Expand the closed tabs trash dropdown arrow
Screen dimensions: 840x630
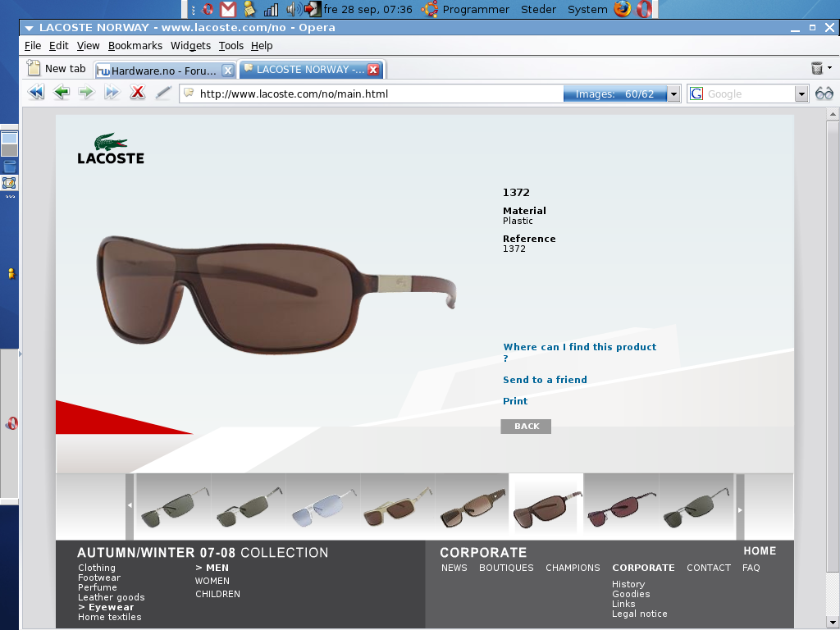(x=830, y=68)
